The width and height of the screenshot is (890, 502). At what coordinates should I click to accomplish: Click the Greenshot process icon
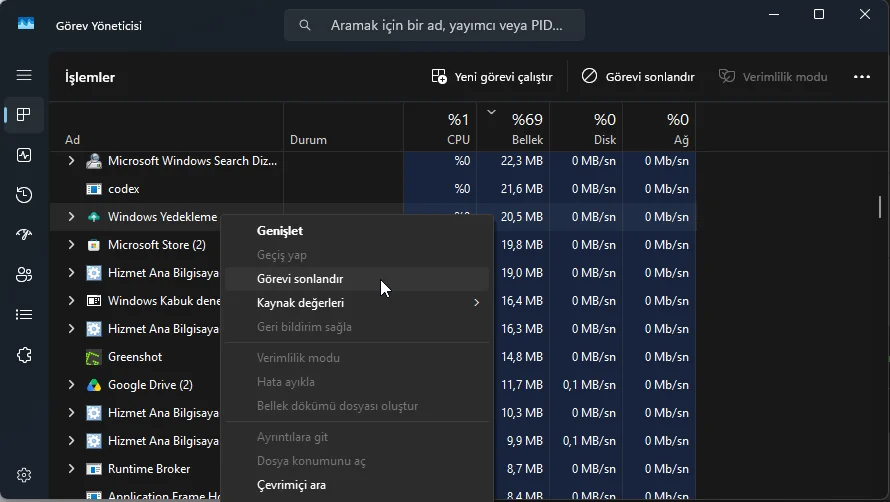pyautogui.click(x=94, y=357)
